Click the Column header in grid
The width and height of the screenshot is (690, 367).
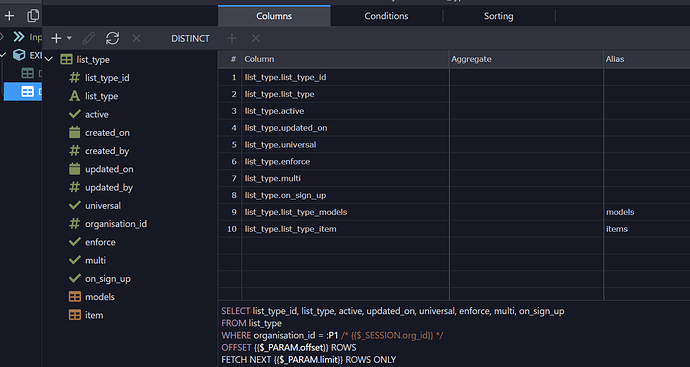(345, 59)
